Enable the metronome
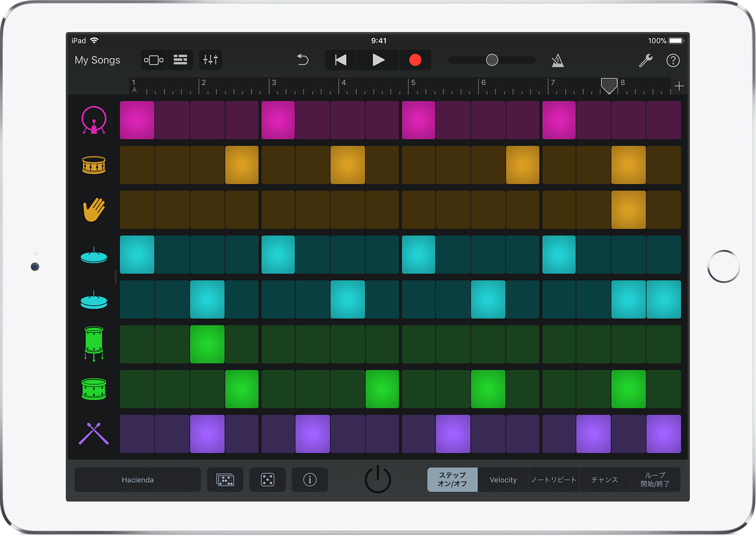Screen dimensions: 756x536 pos(557,60)
